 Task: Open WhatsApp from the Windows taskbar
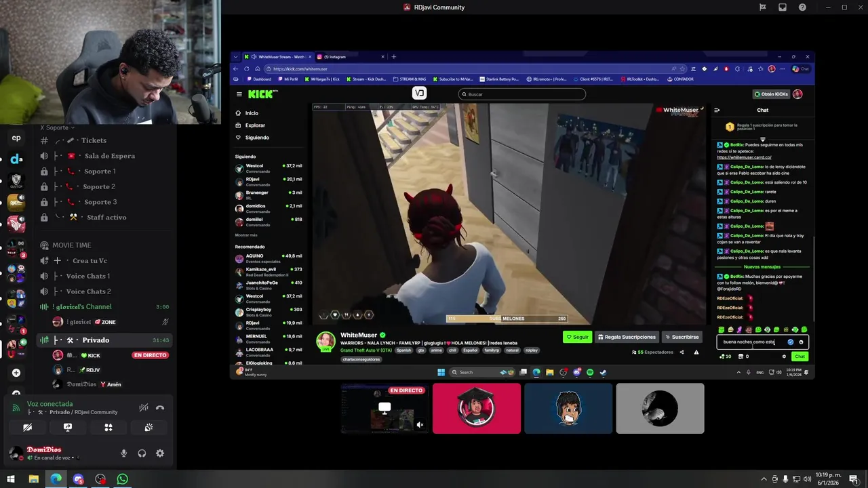point(122,479)
